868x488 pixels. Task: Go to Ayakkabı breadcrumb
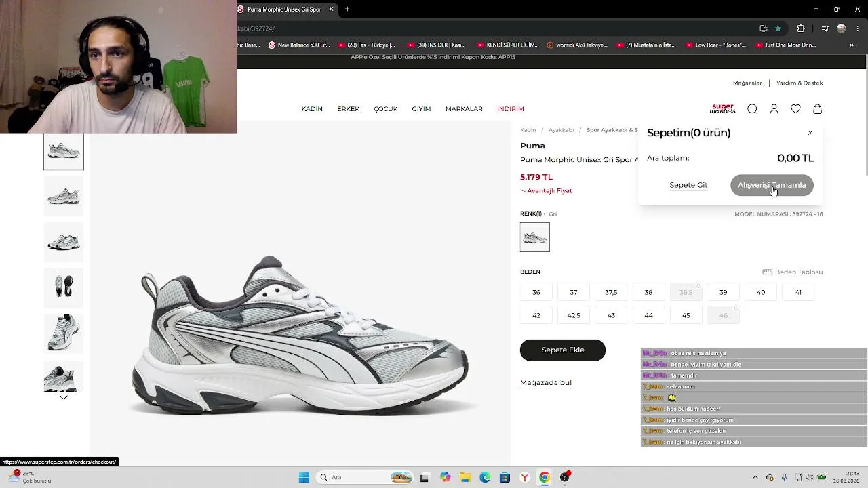coord(561,130)
